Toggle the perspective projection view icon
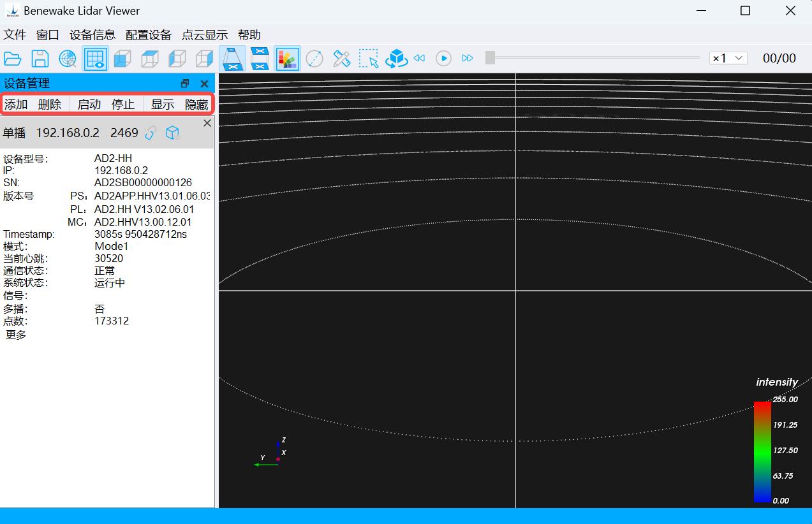 pyautogui.click(x=233, y=59)
